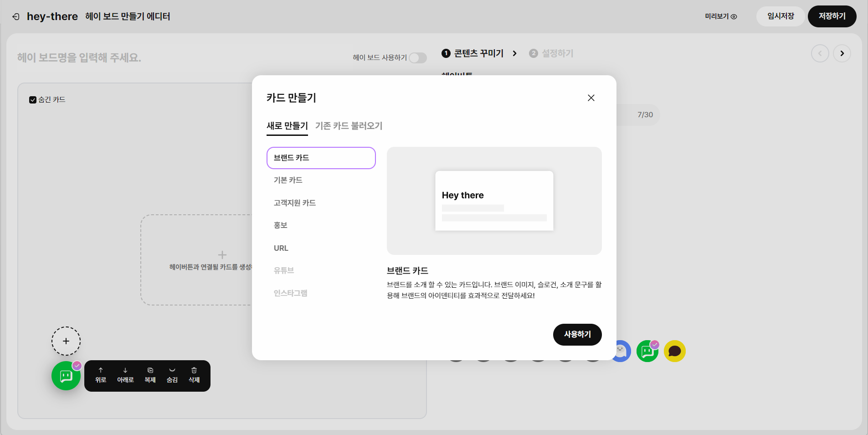Click the back exit icon beside hey-there logo
The image size is (868, 435).
16,17
